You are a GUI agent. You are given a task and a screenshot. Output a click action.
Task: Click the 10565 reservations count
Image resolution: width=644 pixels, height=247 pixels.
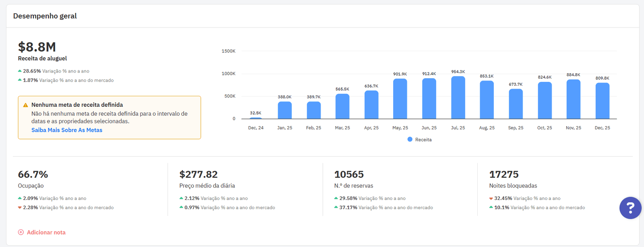coord(349,174)
